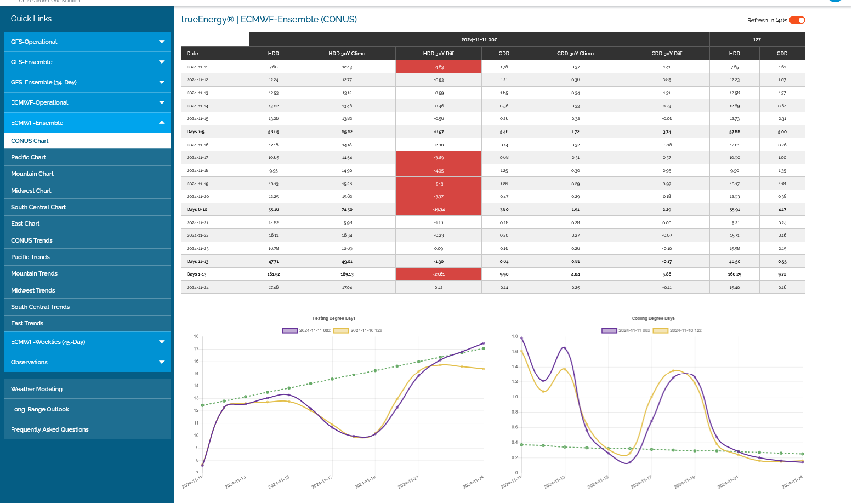This screenshot has height=504, width=852.
Task: Click the 12z run header
Action: [757, 39]
